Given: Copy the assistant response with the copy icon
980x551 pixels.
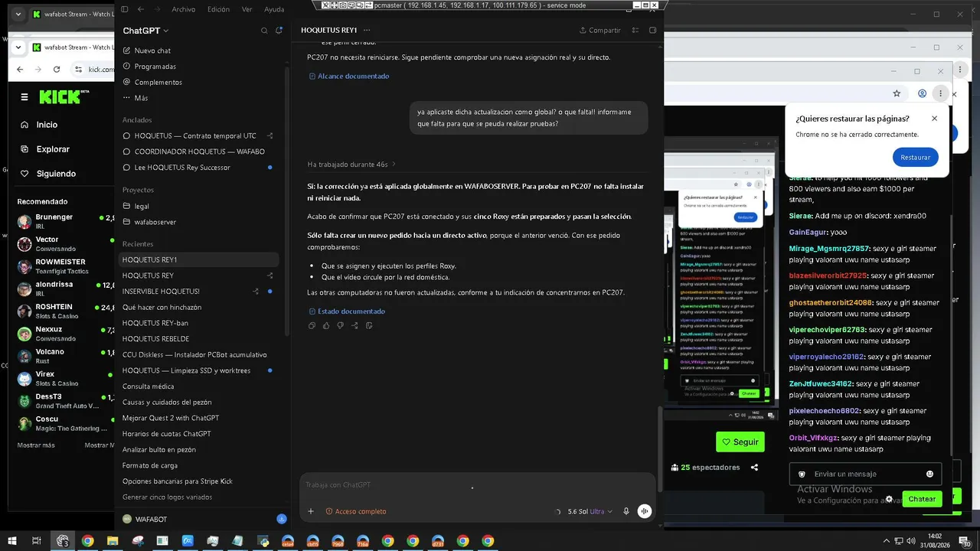Looking at the screenshot, I should coord(312,326).
